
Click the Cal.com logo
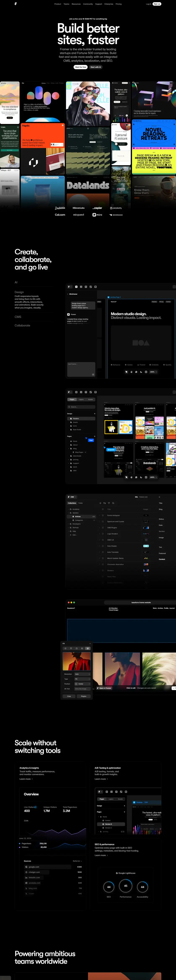tap(60, 215)
